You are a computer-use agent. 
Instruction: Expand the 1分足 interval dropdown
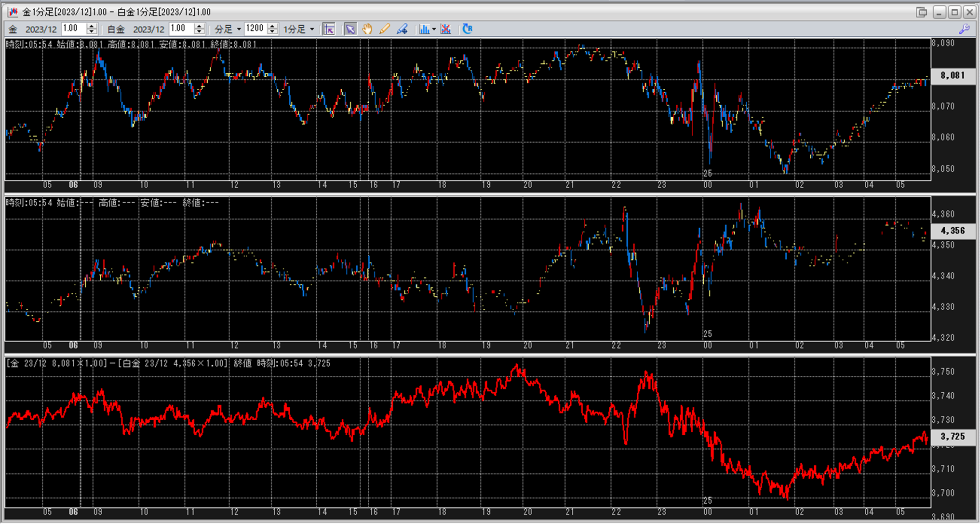tap(312, 29)
